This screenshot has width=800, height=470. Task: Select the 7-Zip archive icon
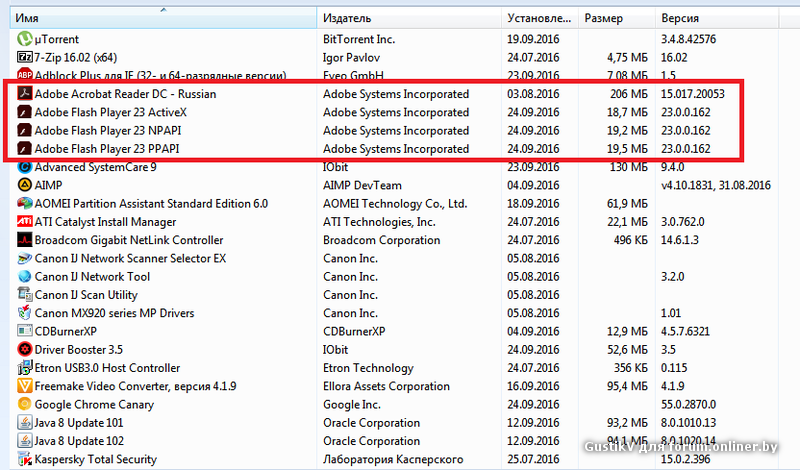(x=26, y=57)
